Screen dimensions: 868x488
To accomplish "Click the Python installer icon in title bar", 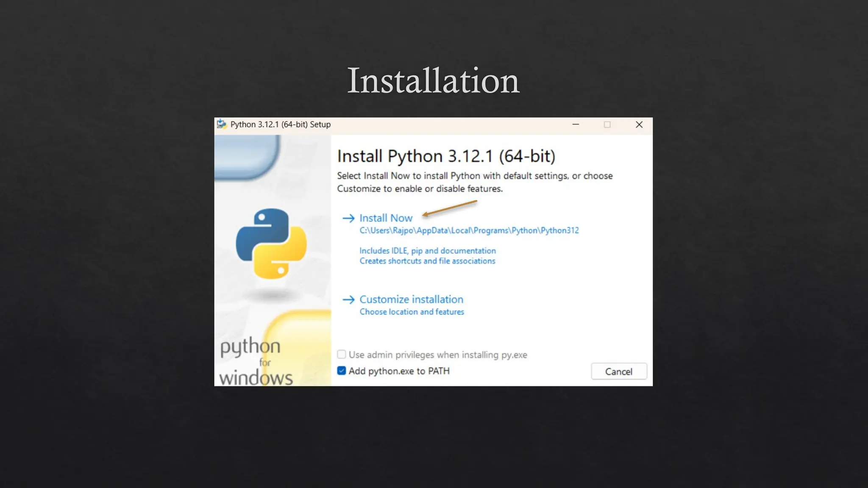I will click(x=221, y=124).
